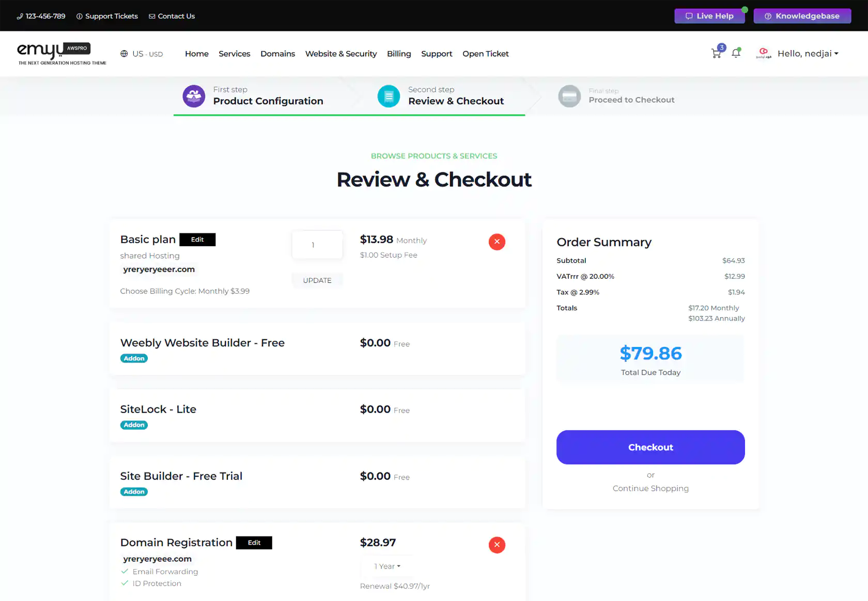Screen dimensions: 868x601
Task: Click the Proceed to Checkout step icon
Action: [x=569, y=96]
